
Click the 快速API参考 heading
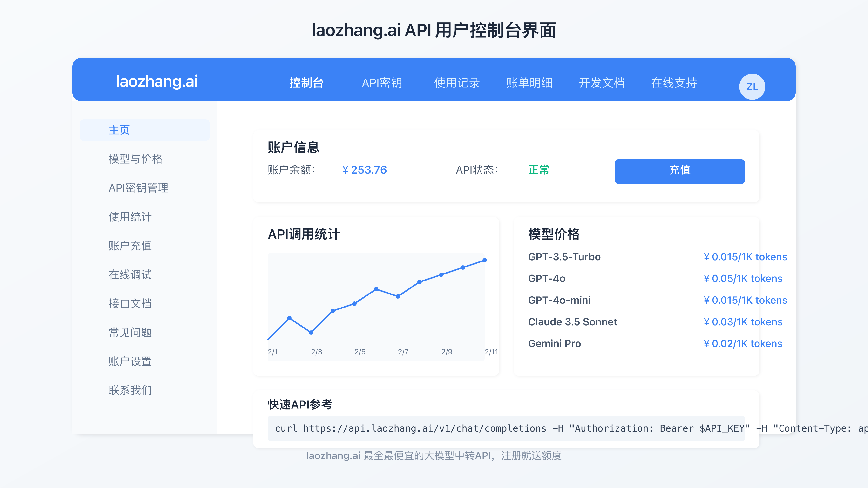point(300,404)
